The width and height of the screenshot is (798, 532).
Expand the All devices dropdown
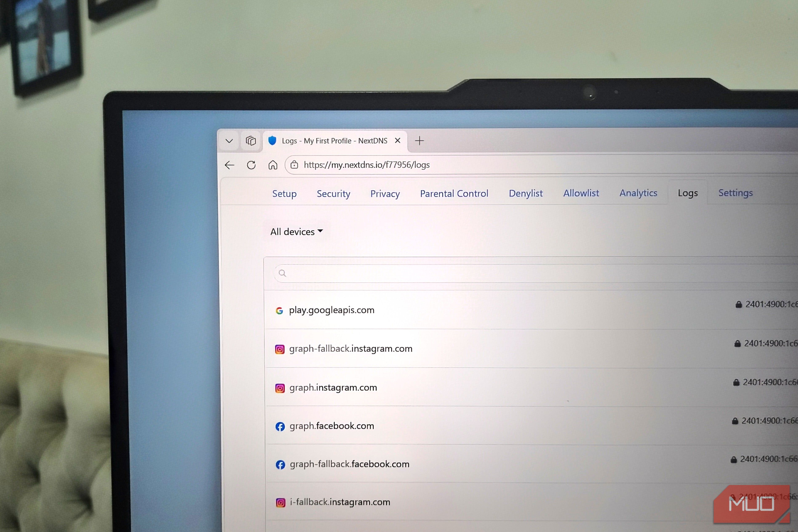297,232
